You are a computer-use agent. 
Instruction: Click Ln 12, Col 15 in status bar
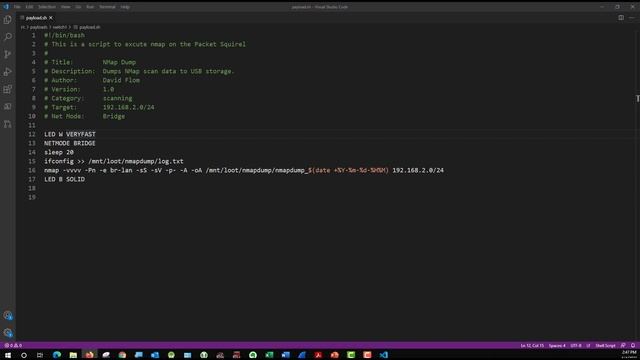tap(532, 346)
